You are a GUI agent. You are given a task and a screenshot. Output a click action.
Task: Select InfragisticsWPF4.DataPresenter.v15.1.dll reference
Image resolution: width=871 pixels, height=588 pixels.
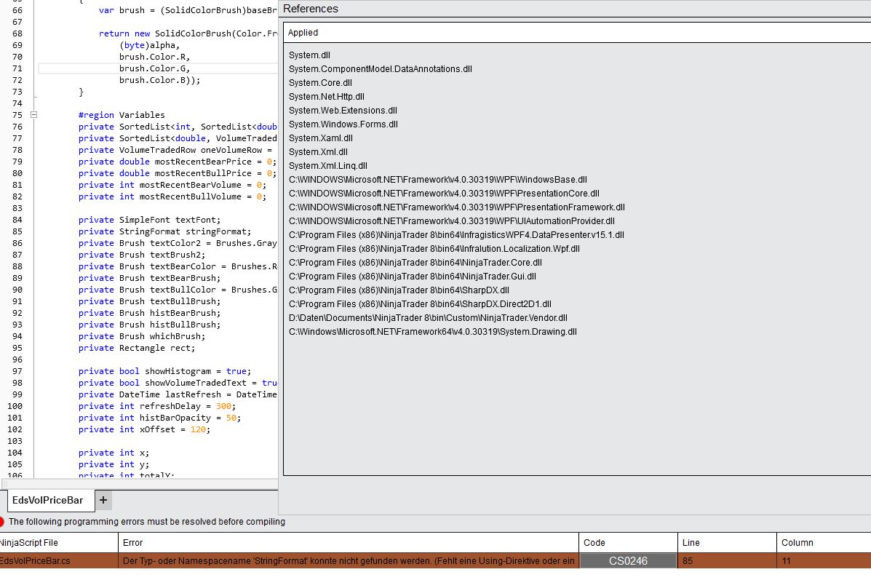point(456,235)
